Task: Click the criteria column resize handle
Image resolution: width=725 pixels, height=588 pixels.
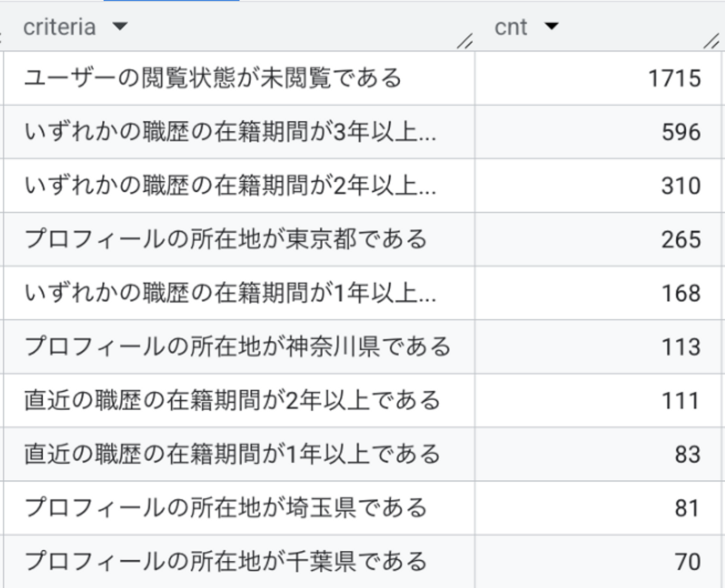Action: click(465, 41)
